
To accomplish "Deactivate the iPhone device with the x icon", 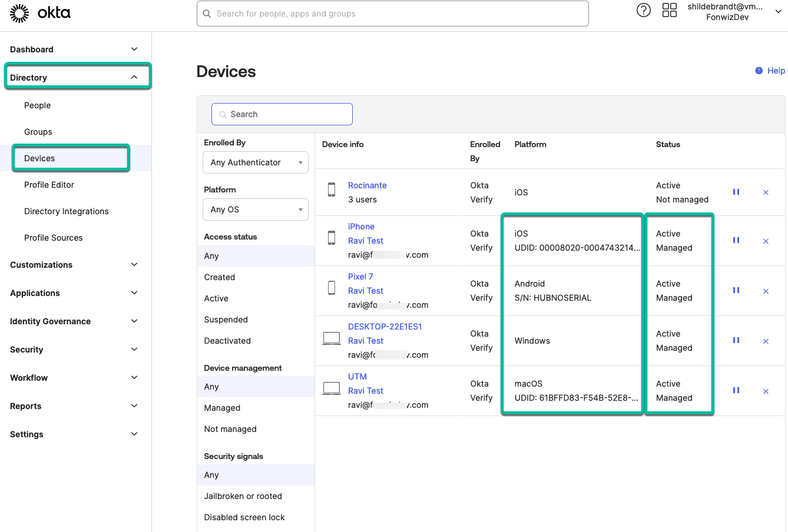I will click(x=766, y=241).
